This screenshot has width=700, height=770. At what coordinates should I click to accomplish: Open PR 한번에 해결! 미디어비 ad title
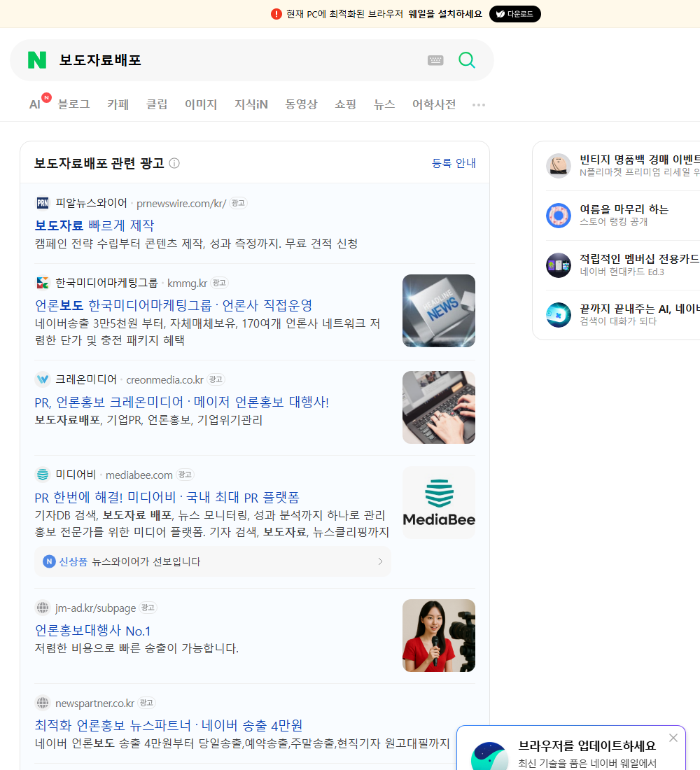click(x=167, y=497)
